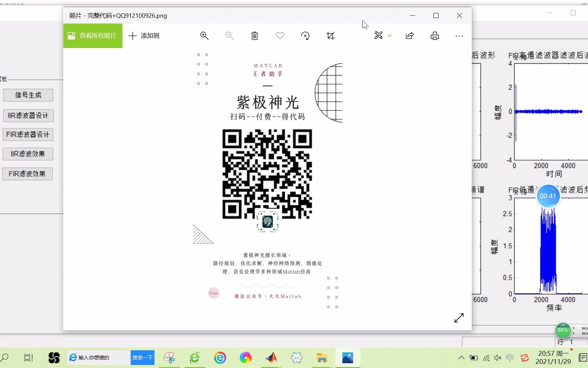Print the photo with printer icon

435,36
